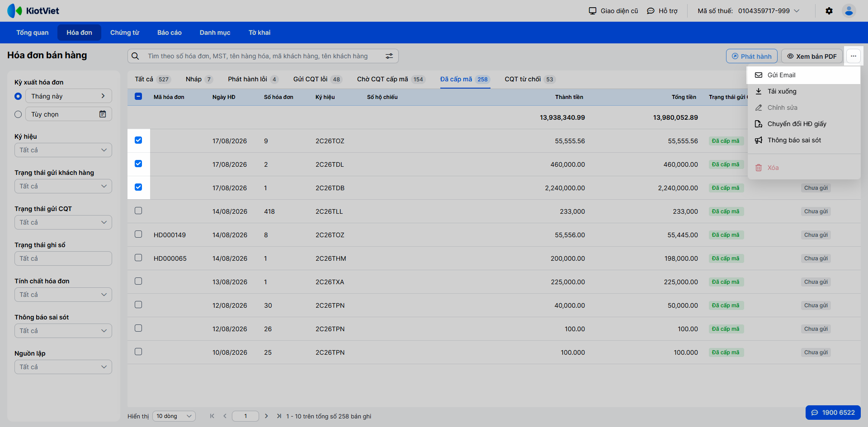This screenshot has height=427, width=868.
Task: Switch to the Chờ CQT cấp mã tab
Action: tap(391, 79)
